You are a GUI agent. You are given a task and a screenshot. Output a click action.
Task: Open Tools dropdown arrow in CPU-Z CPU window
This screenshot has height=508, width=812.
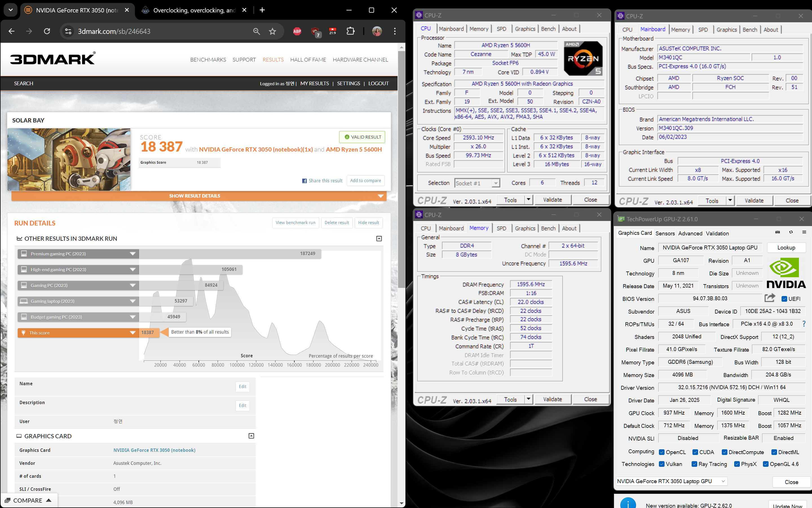coord(528,200)
